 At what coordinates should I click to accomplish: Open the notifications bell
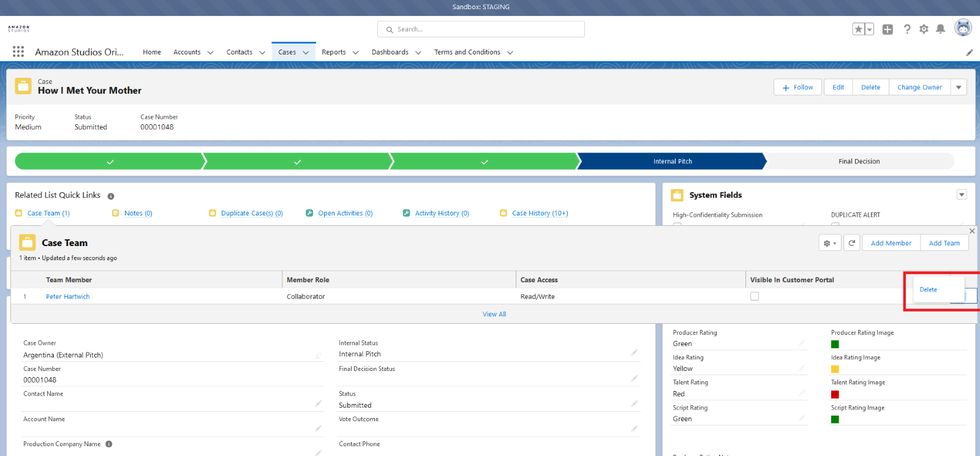point(941,29)
